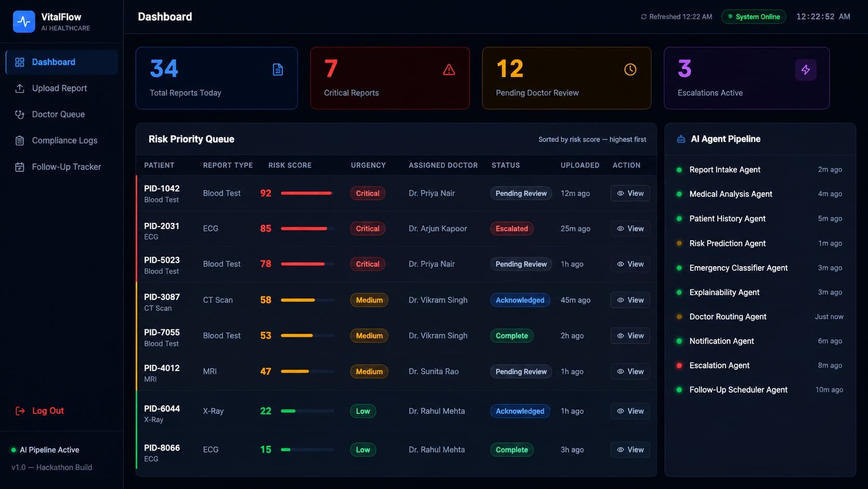Click the 12:22:52 AM clock in header

pos(823,17)
